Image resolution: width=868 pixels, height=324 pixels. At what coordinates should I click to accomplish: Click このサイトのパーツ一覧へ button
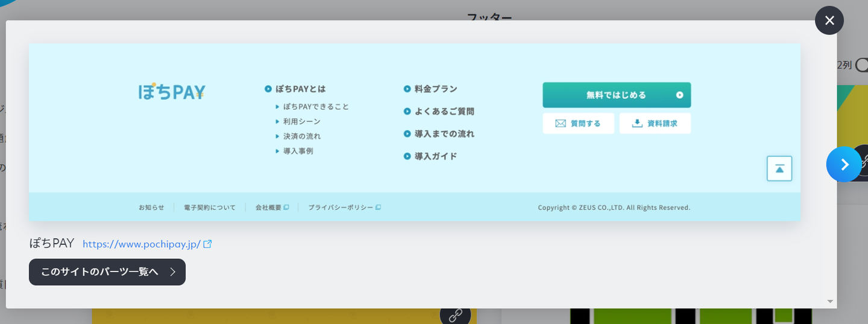tap(107, 272)
